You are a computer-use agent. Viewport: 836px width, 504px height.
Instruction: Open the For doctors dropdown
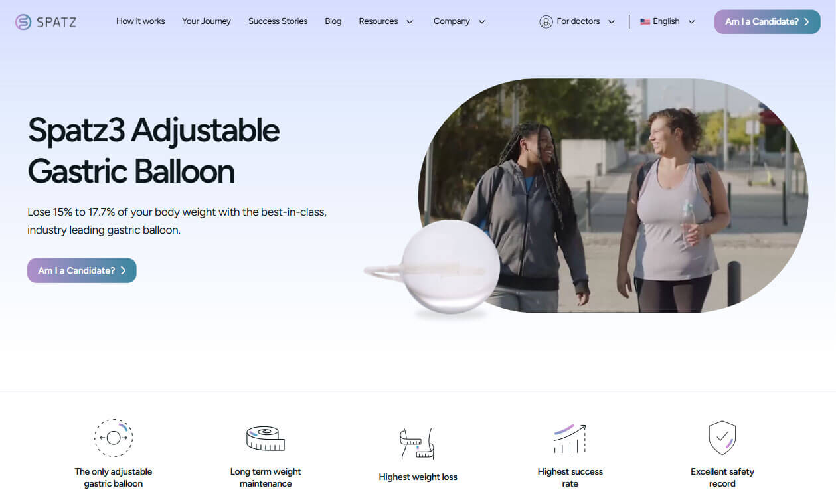click(x=578, y=21)
